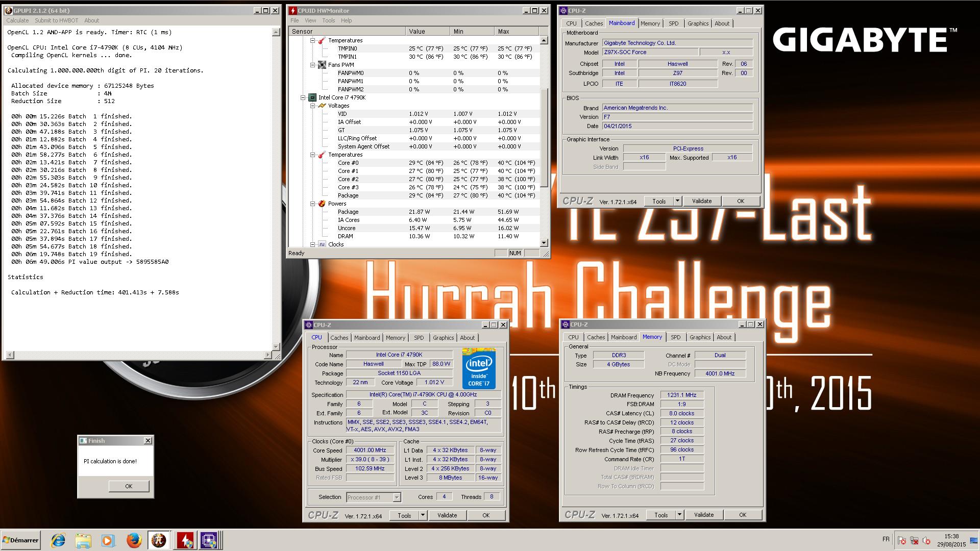The image size is (980, 551).
Task: Click the Voltages lightning icon in the HWMonitor tree
Action: pyautogui.click(x=322, y=106)
